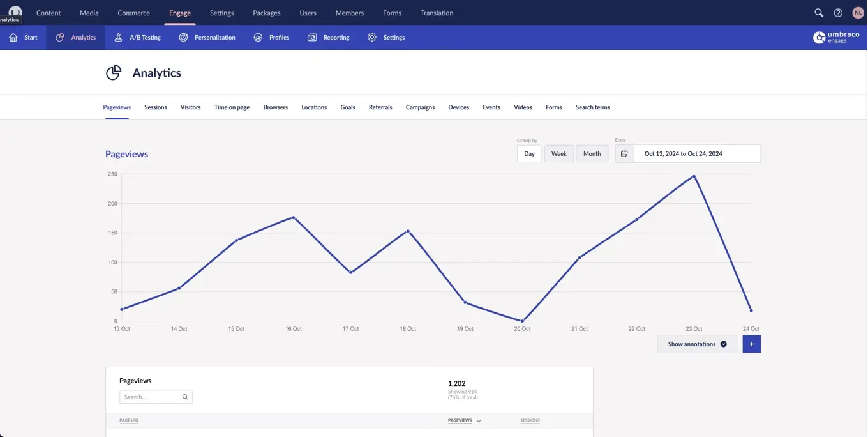
Task: Click the Umbraco logo icon
Action: (15, 11)
